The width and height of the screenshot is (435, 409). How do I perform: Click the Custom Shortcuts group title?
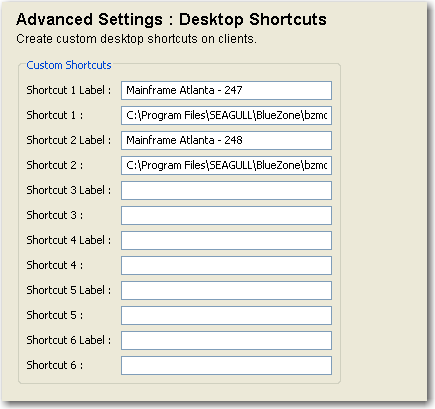click(x=69, y=65)
